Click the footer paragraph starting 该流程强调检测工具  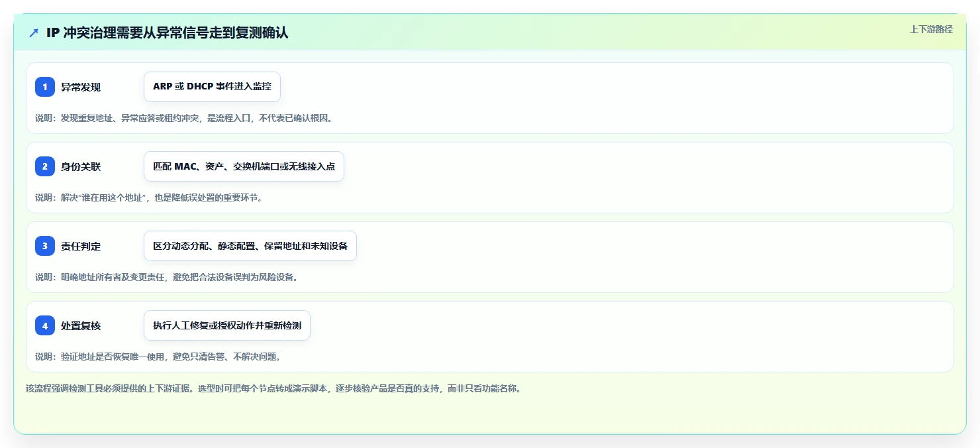pyautogui.click(x=273, y=389)
